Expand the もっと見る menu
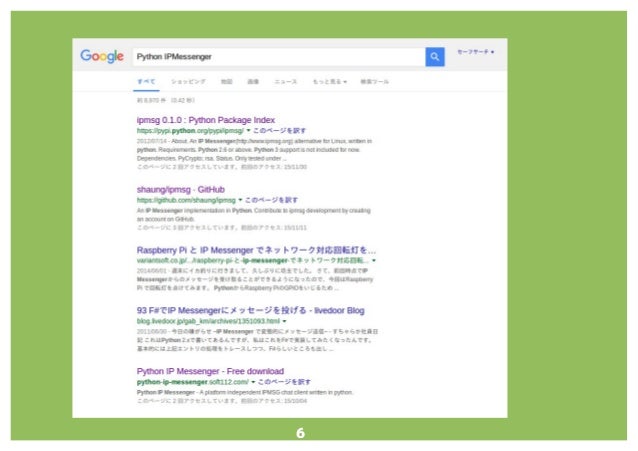The width and height of the screenshot is (638, 451). (x=330, y=81)
